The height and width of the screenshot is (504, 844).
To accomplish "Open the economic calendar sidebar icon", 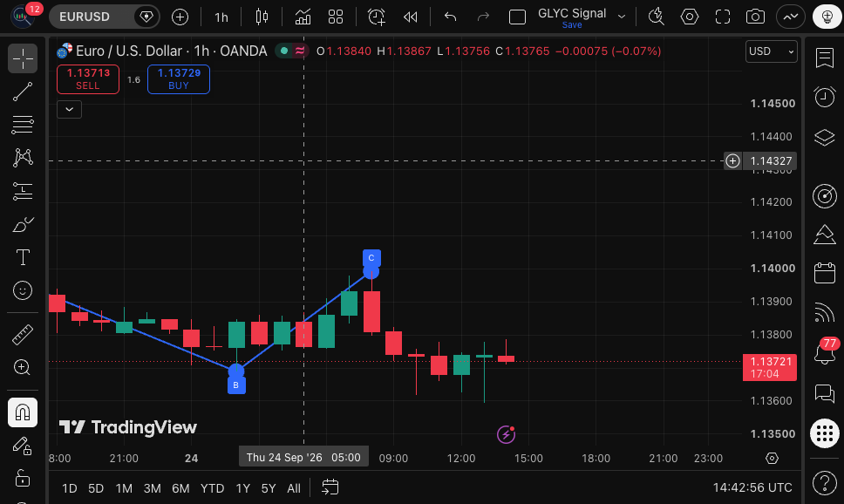I will (824, 272).
